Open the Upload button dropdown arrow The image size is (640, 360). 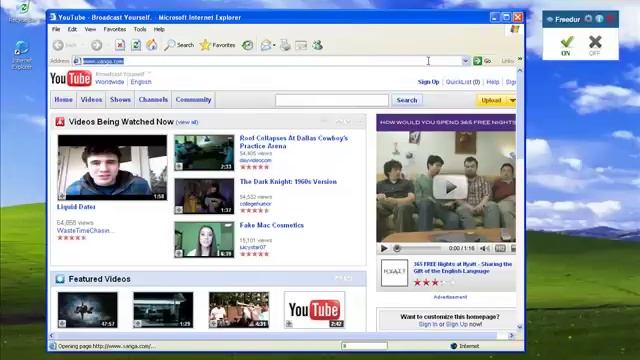[512, 100]
